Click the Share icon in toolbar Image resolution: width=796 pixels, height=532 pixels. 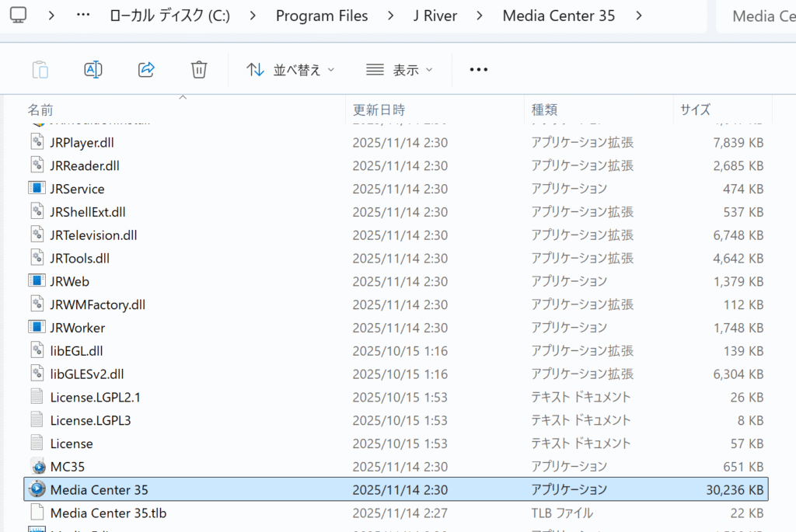(146, 70)
